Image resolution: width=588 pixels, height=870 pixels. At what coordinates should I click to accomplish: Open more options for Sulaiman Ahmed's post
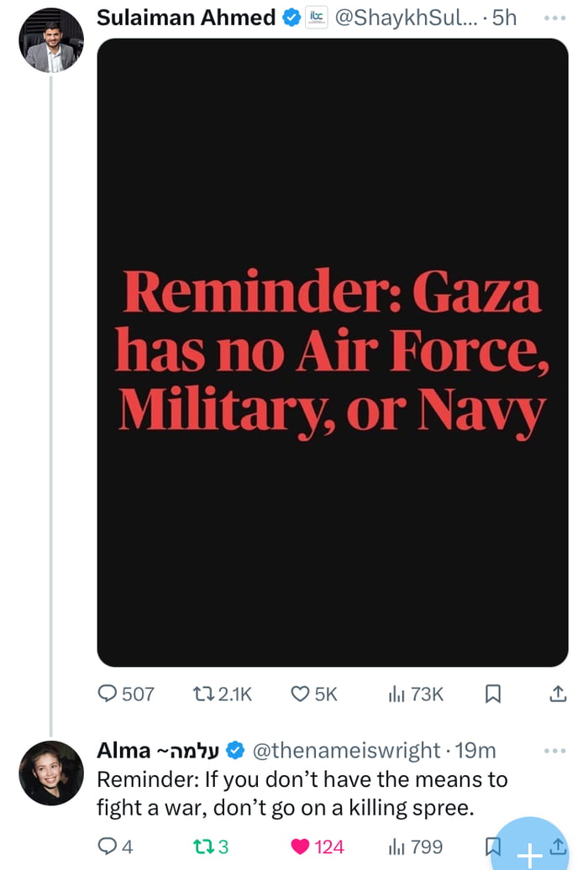tap(555, 18)
